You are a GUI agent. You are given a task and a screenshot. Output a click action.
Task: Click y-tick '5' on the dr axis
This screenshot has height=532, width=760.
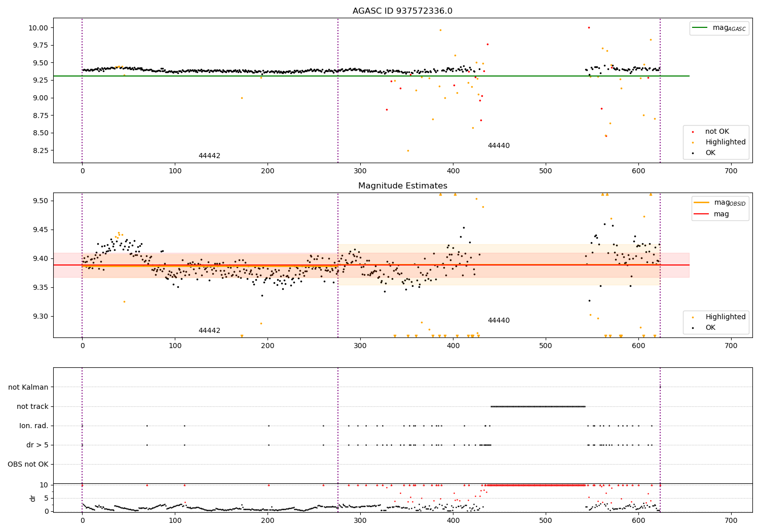47,498
